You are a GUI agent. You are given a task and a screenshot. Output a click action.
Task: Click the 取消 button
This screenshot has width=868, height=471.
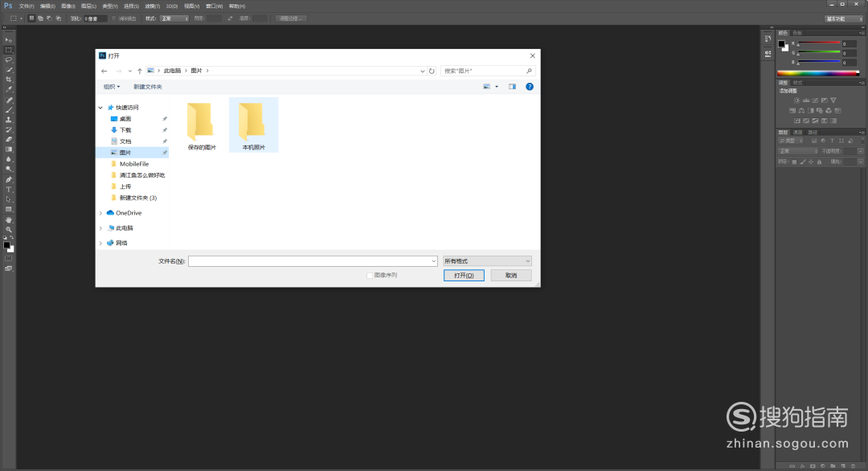coord(511,275)
